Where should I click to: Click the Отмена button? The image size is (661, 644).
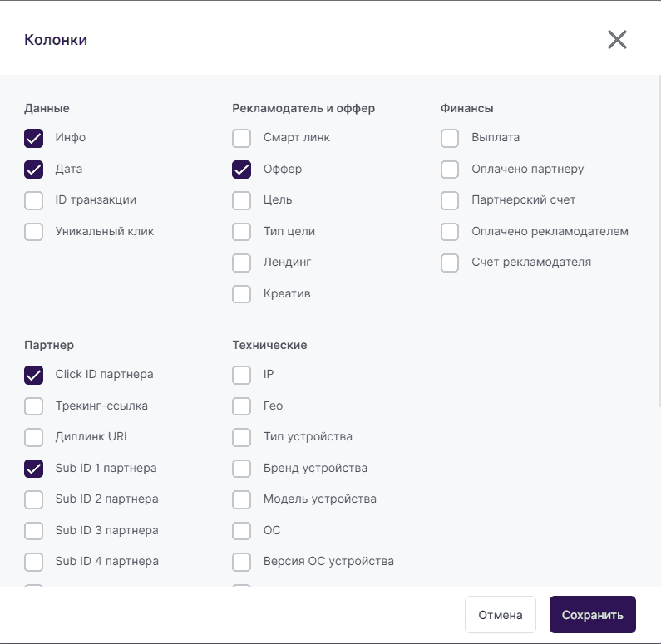click(x=501, y=615)
